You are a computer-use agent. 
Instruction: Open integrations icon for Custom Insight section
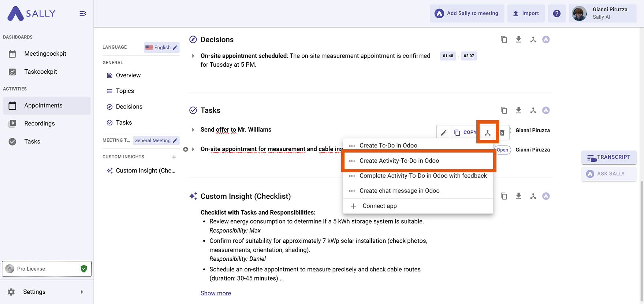click(533, 196)
